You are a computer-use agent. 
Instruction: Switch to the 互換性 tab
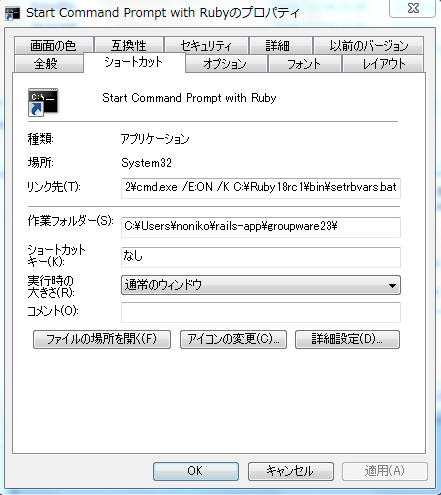[x=129, y=45]
